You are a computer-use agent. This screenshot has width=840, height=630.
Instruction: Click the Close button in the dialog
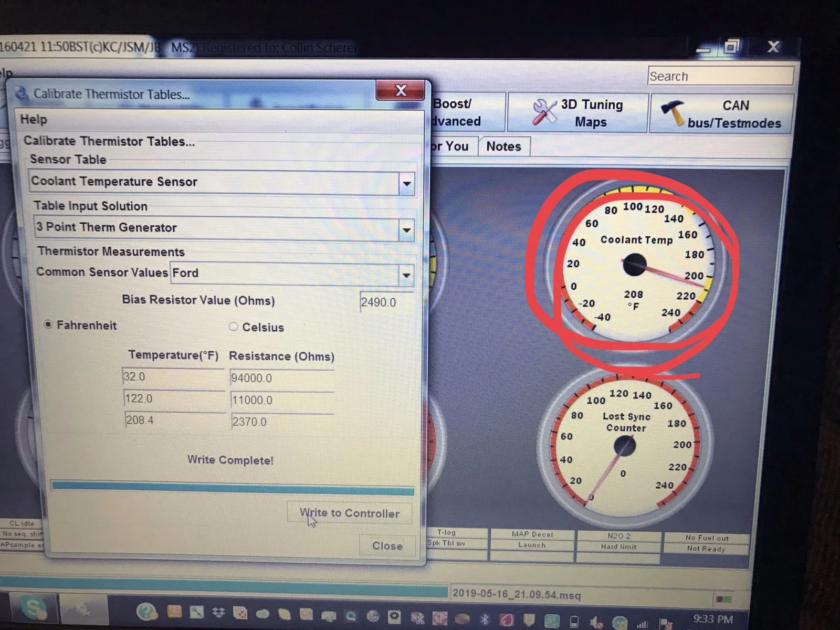387,545
